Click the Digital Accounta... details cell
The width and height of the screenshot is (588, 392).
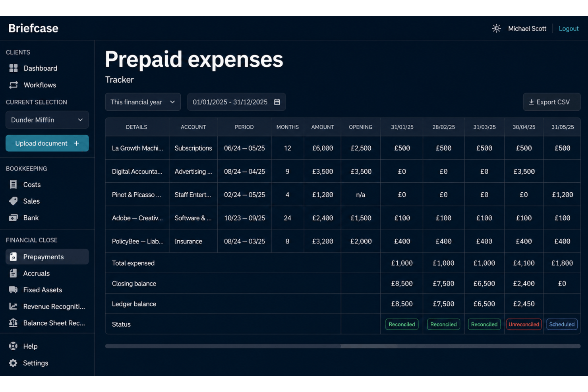[137, 172]
